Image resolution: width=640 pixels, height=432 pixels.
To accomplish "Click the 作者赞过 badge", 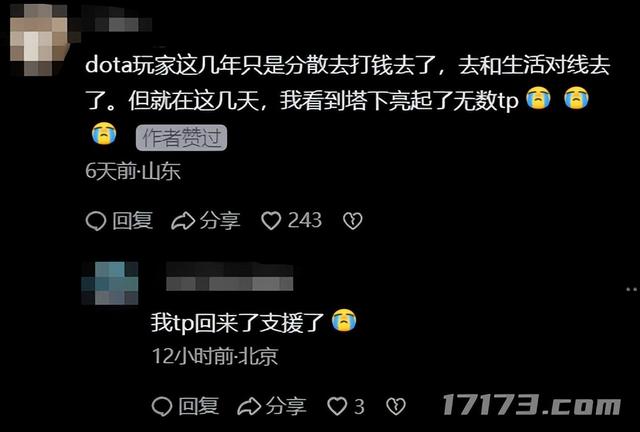I will pyautogui.click(x=181, y=138).
